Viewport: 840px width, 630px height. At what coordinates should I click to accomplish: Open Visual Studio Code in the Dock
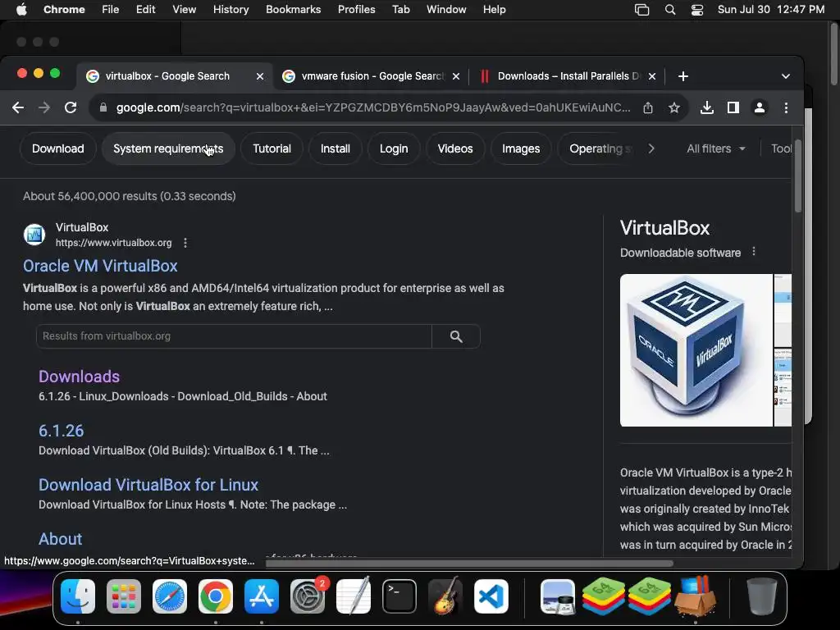(491, 596)
